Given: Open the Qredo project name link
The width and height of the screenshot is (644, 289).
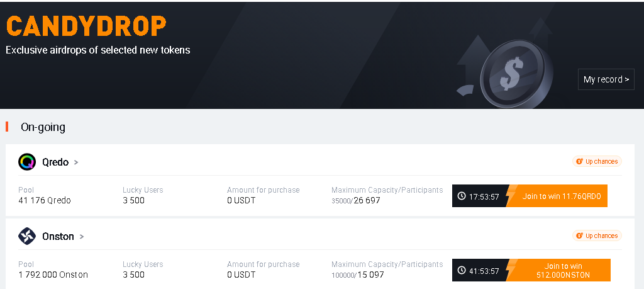Looking at the screenshot, I should [x=55, y=162].
